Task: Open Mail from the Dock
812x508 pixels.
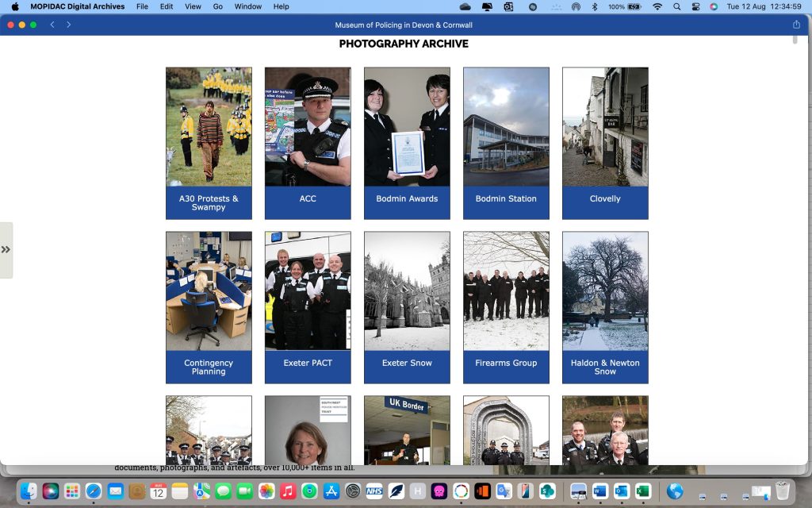Action: click(116, 491)
